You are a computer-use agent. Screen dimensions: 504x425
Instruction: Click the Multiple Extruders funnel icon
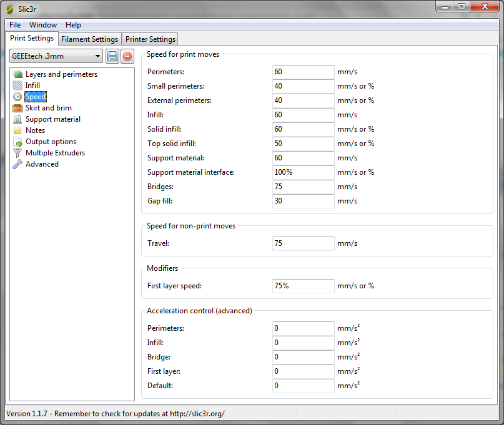[17, 153]
